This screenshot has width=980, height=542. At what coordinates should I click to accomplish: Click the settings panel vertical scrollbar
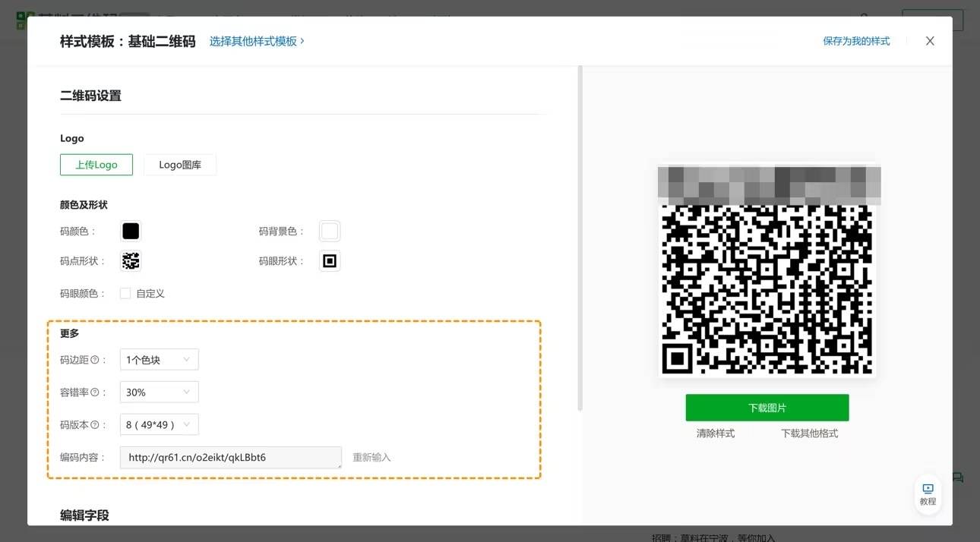coord(580,238)
